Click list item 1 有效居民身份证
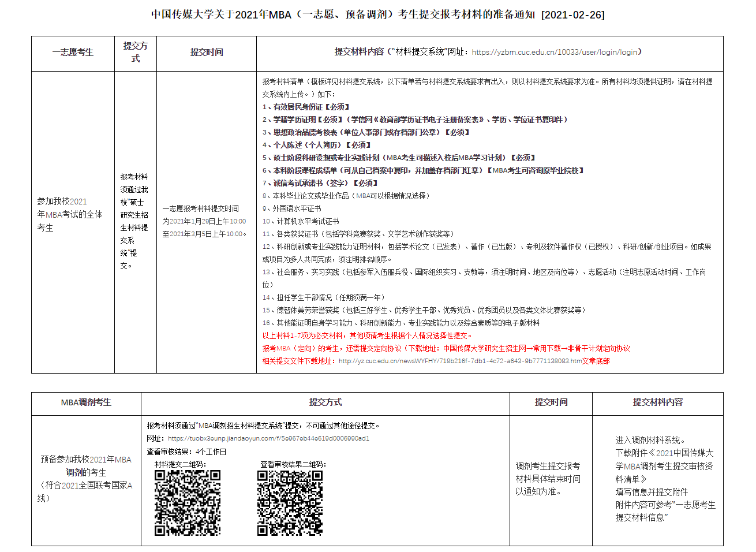 tap(306, 107)
